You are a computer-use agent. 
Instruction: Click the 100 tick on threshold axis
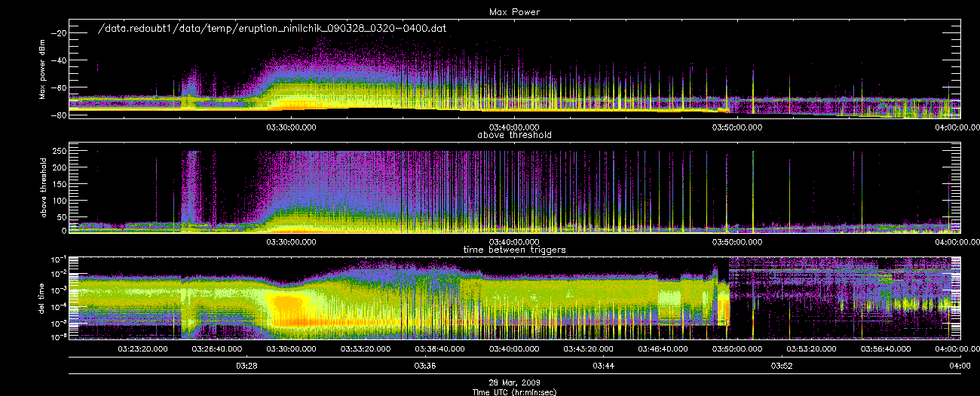pos(58,200)
